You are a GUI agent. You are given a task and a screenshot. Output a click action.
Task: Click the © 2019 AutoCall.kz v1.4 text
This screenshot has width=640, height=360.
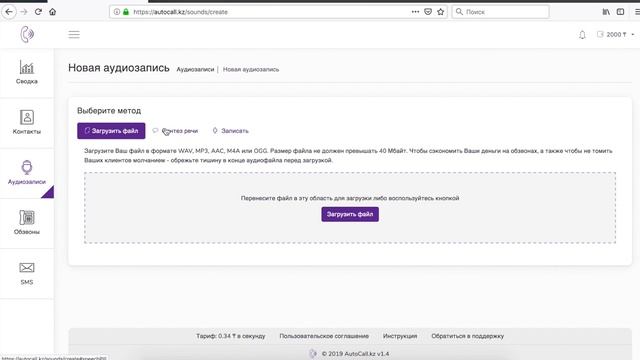355,354
